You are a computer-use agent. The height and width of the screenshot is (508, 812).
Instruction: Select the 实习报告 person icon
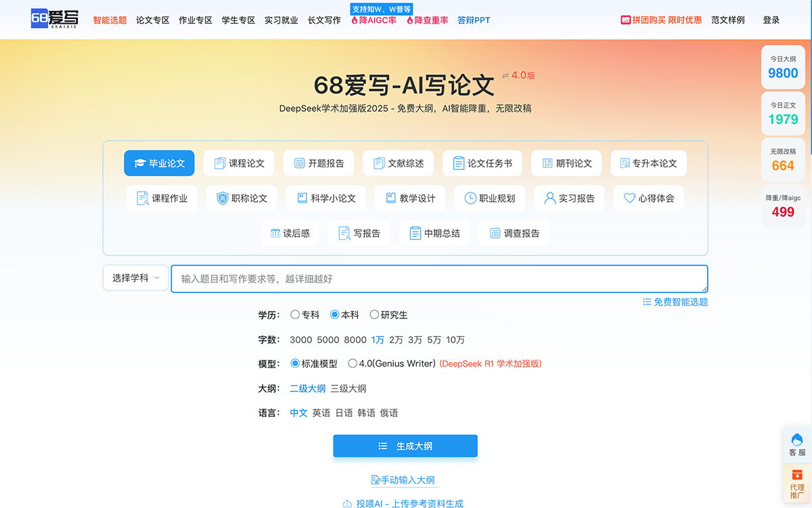coord(549,198)
